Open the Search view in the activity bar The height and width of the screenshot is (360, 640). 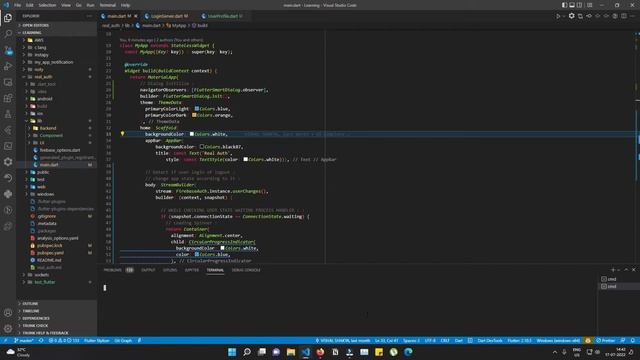click(x=8, y=34)
